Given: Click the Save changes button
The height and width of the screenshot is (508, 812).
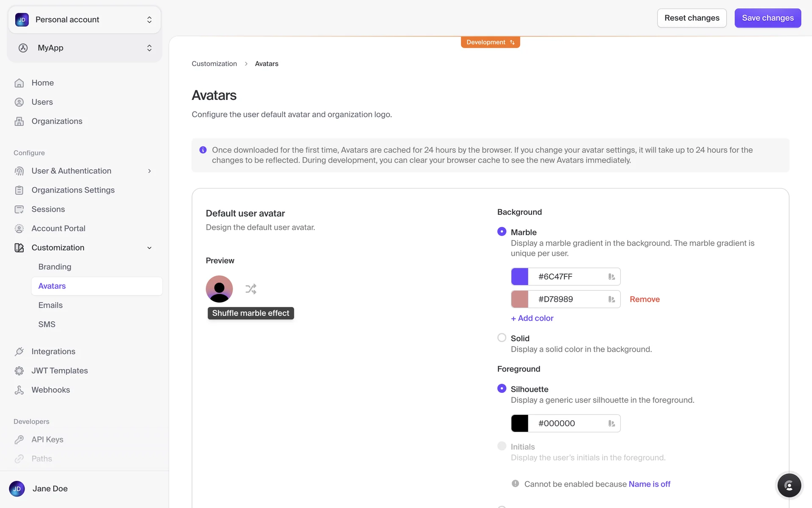Looking at the screenshot, I should [767, 18].
